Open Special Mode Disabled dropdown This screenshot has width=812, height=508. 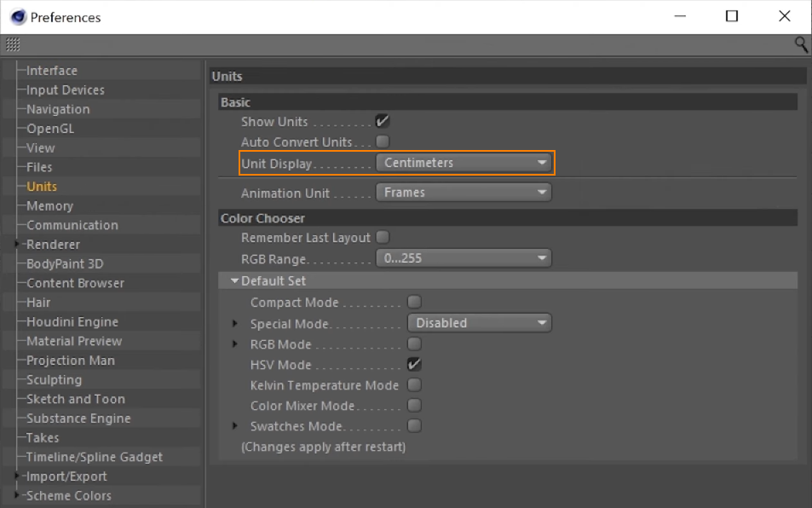[x=480, y=322]
